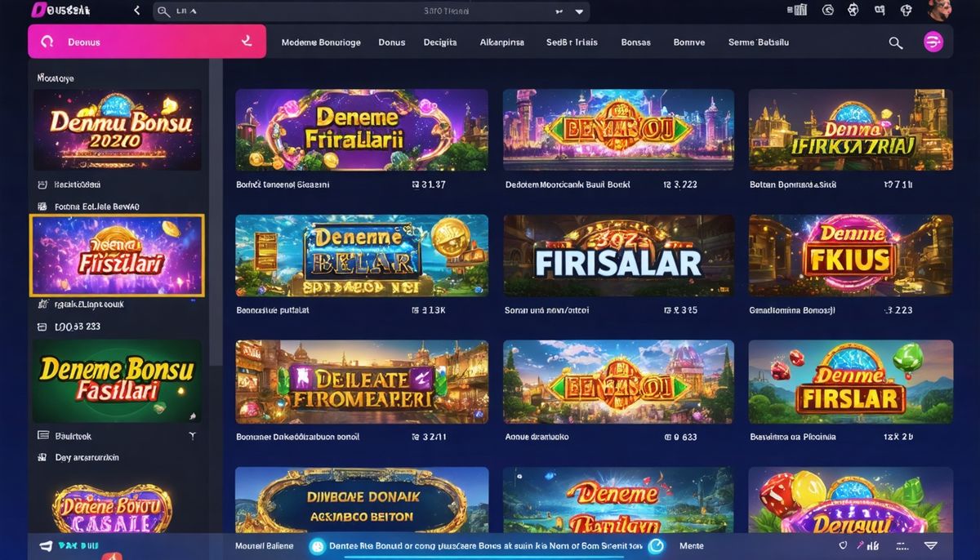
Task: Switch to the Alkanpinsa navigation tab
Action: [x=501, y=42]
